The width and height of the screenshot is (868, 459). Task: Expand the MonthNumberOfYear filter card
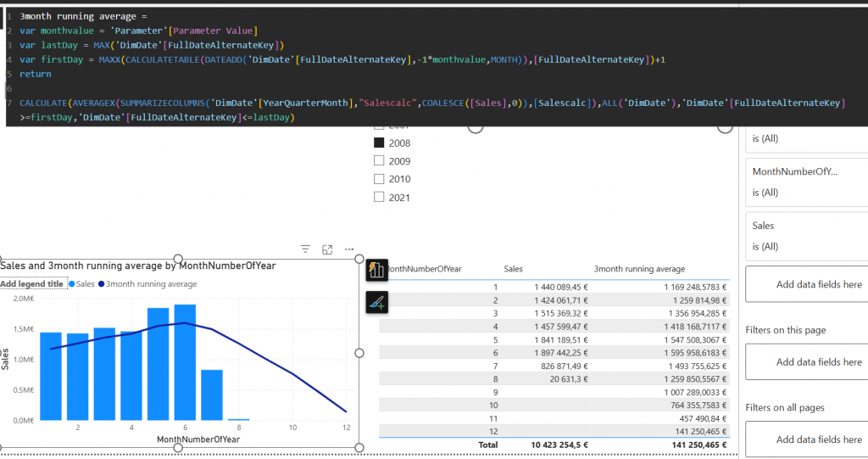coord(805,182)
